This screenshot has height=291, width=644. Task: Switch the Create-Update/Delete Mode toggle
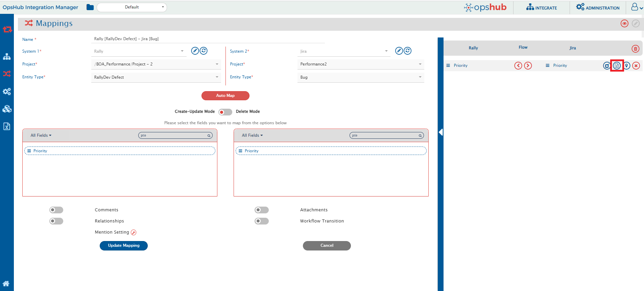tap(225, 112)
